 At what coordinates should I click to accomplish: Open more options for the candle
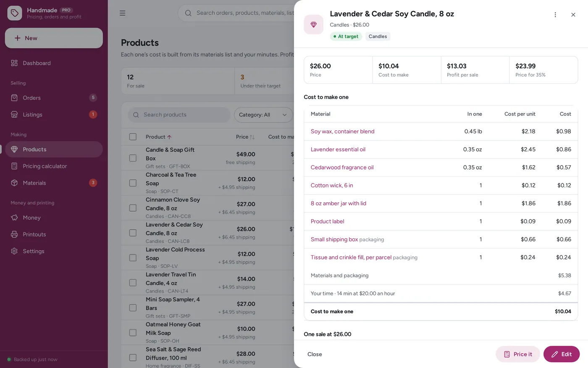coord(555,15)
